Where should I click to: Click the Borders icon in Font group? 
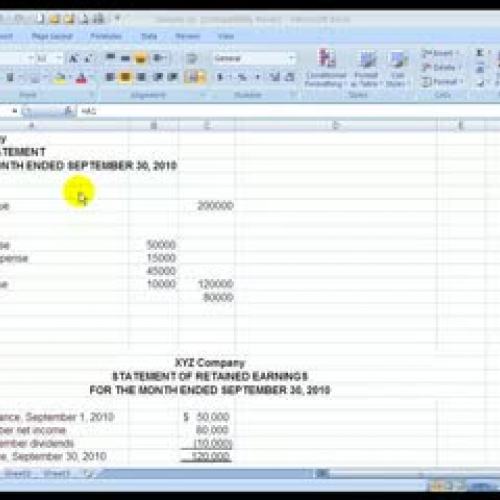pyautogui.click(x=34, y=78)
